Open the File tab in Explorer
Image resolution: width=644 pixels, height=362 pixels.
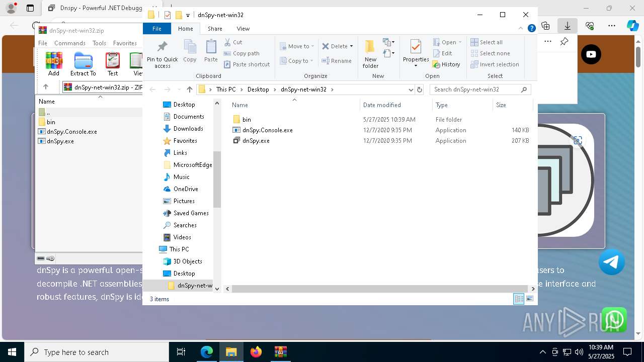(x=157, y=29)
